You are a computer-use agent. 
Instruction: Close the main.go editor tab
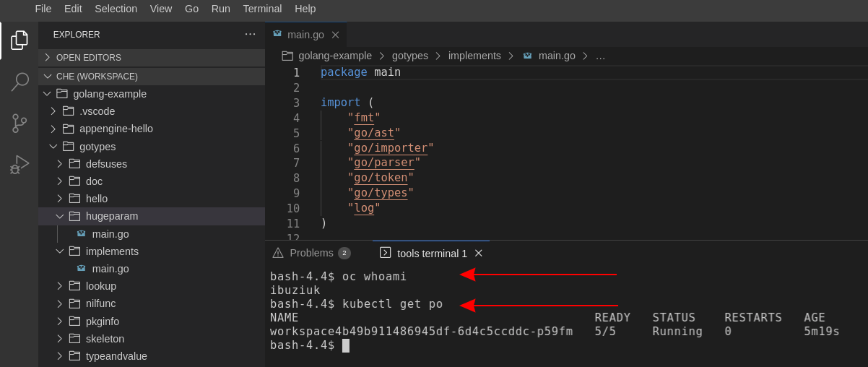[335, 35]
